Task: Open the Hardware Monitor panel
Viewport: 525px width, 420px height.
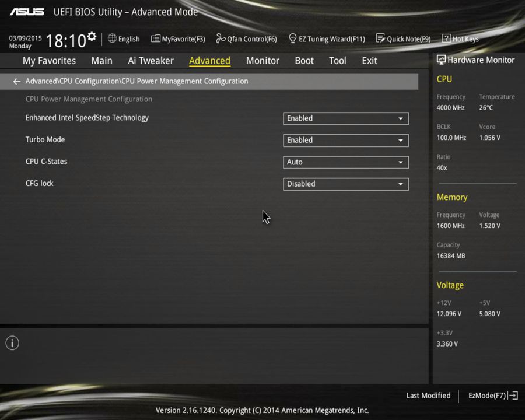Action: (476, 60)
